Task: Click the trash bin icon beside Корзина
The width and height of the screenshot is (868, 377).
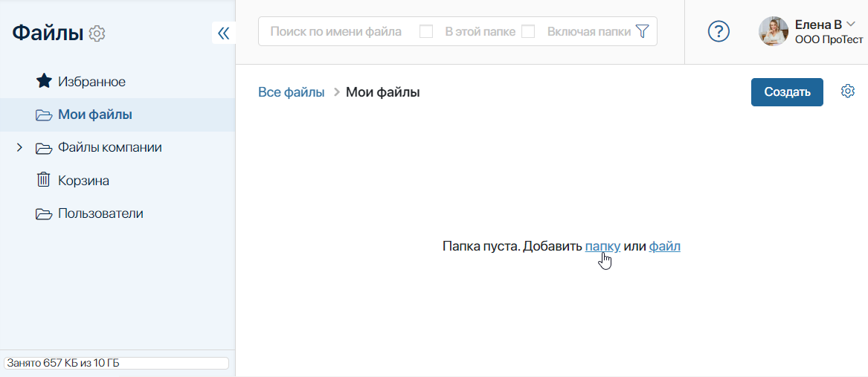Action: (43, 180)
